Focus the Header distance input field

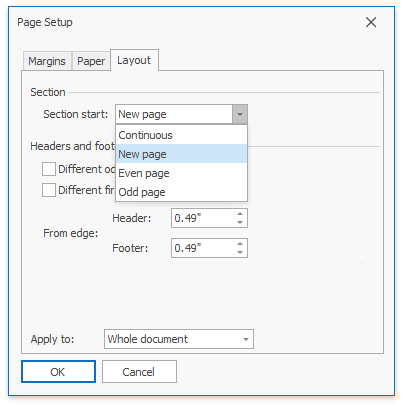click(x=203, y=218)
